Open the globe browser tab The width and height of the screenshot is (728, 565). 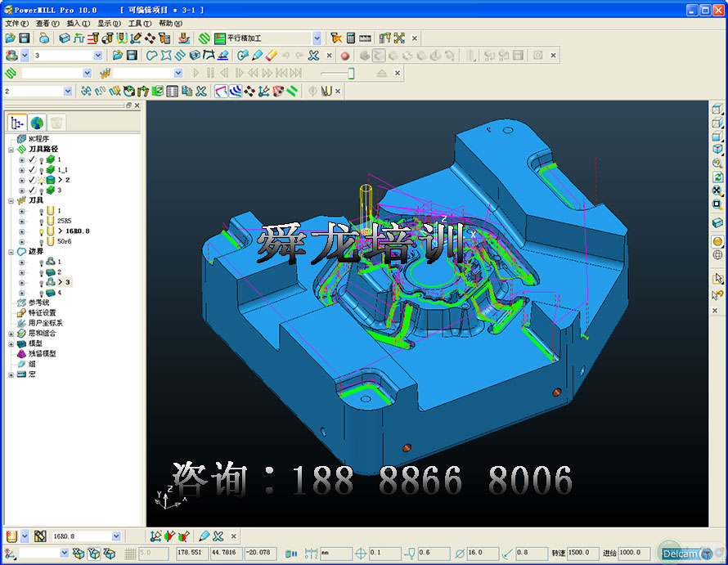point(37,123)
